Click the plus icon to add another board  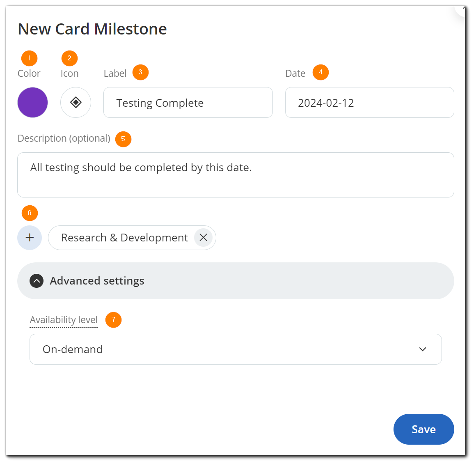[x=29, y=237]
